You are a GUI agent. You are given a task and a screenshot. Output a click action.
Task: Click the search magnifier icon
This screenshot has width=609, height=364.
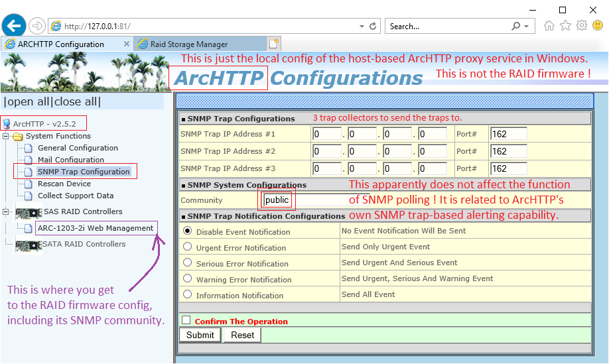pyautogui.click(x=515, y=26)
